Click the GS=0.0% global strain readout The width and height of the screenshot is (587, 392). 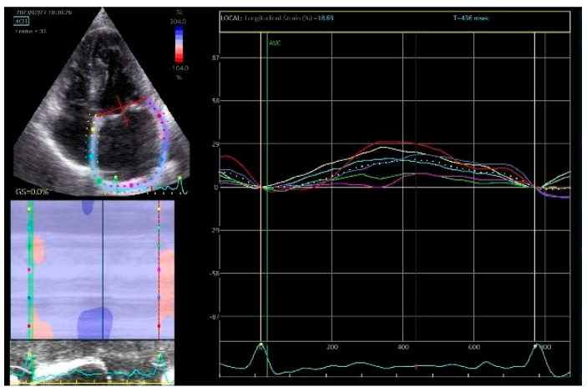tap(33, 192)
